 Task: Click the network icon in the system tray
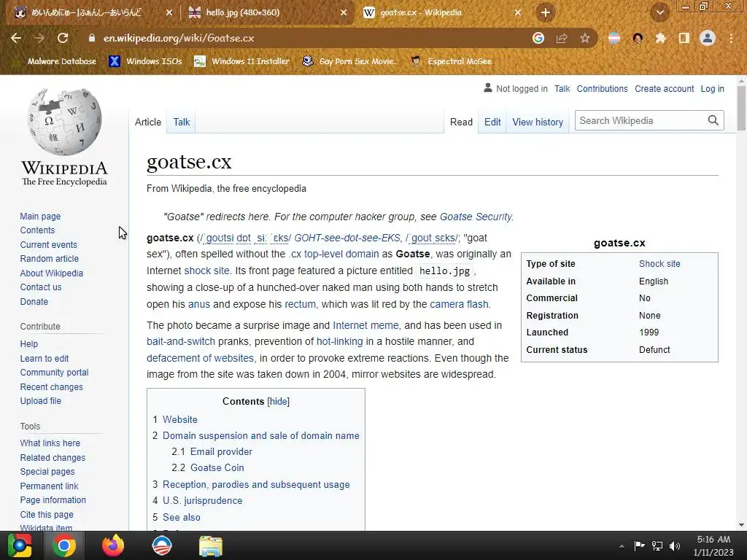(657, 545)
